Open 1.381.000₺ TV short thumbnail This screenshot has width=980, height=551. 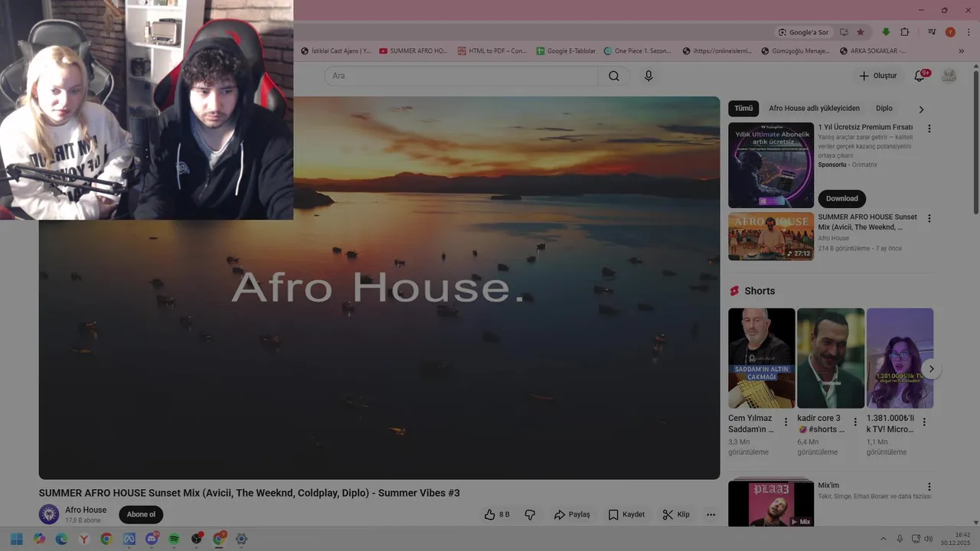click(x=900, y=358)
